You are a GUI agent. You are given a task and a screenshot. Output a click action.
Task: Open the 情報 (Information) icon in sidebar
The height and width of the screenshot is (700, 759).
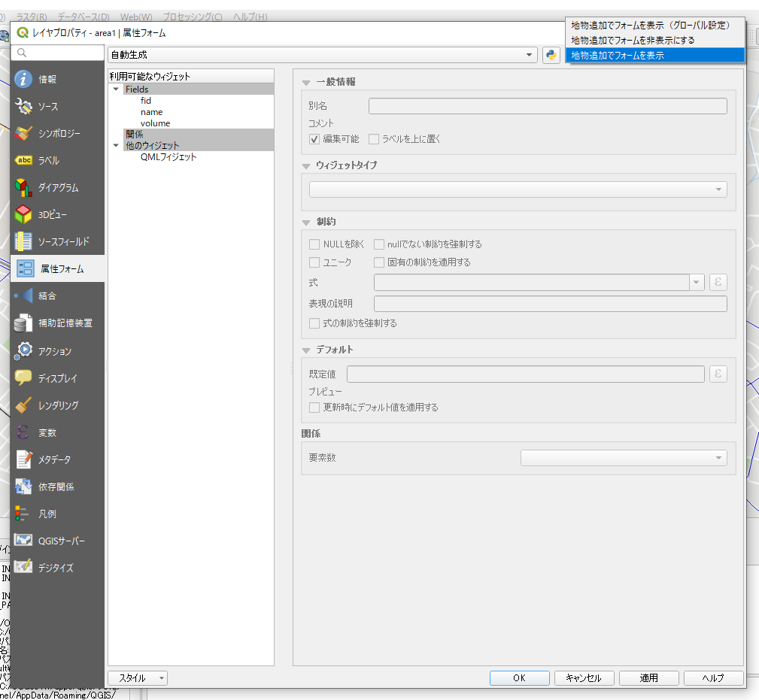[x=24, y=79]
